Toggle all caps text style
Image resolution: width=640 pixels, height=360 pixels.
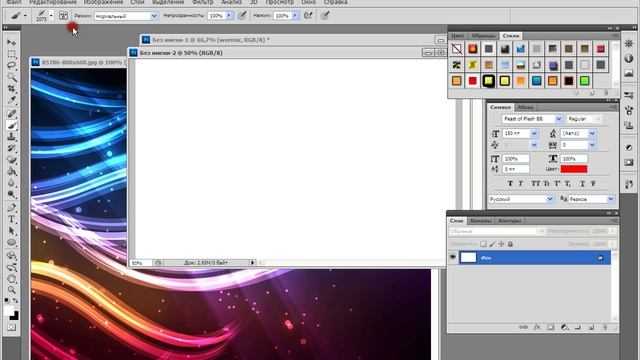(536, 184)
